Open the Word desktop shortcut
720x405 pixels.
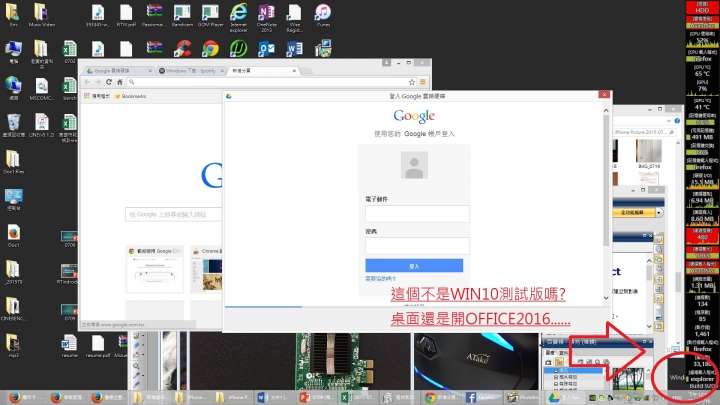point(294,48)
